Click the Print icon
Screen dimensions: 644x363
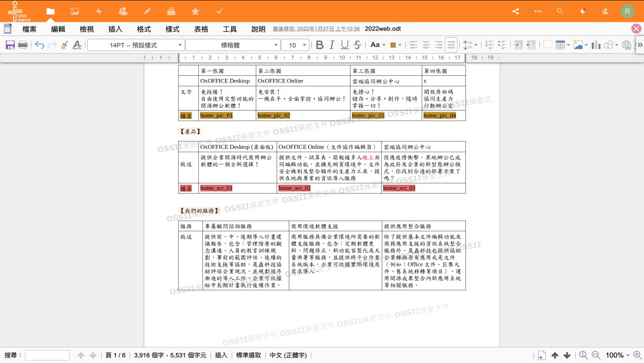pos(23,45)
